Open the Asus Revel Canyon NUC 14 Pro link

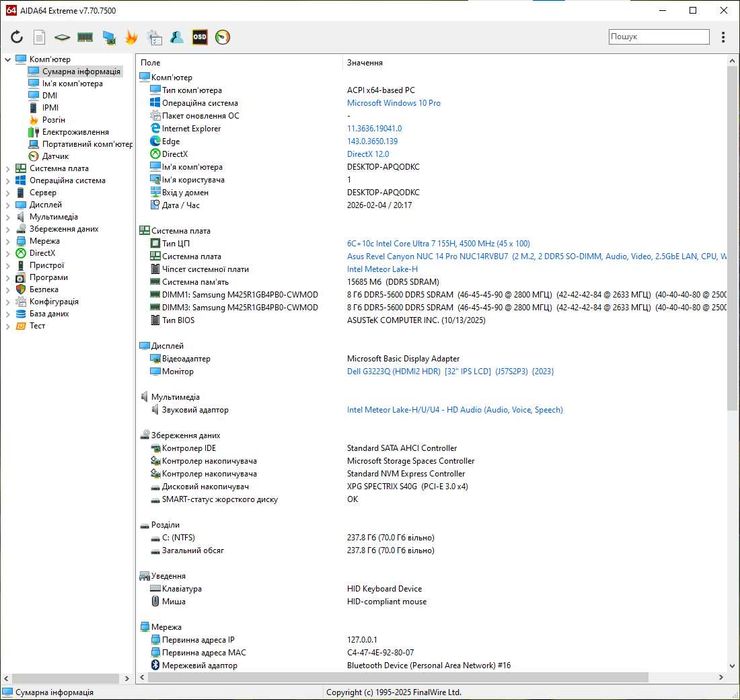[x=537, y=256]
